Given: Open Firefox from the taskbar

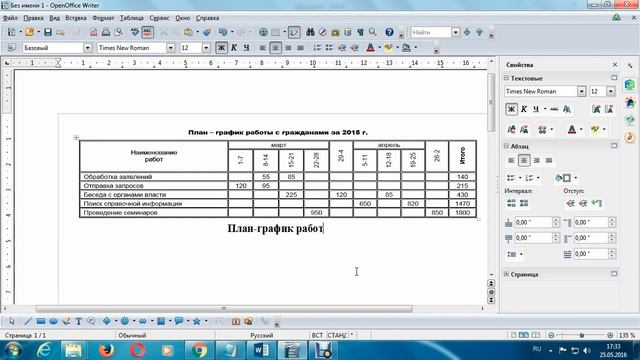Looking at the screenshot, I should tap(106, 350).
